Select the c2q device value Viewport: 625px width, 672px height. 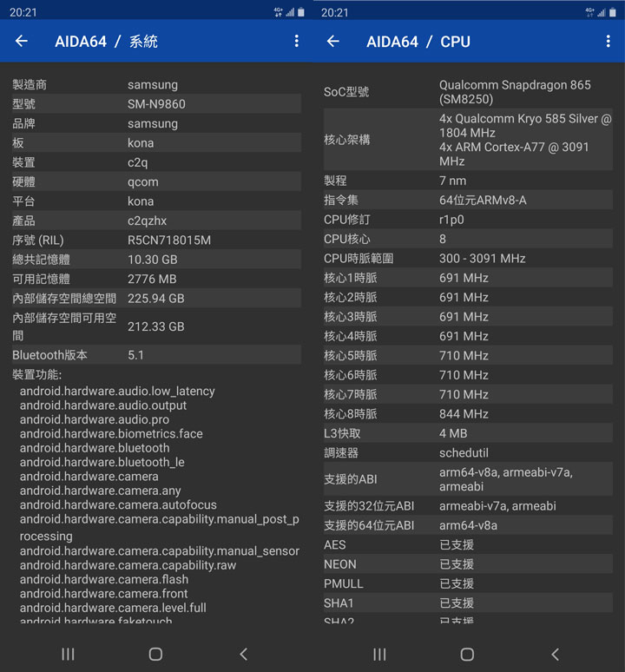[x=137, y=162]
